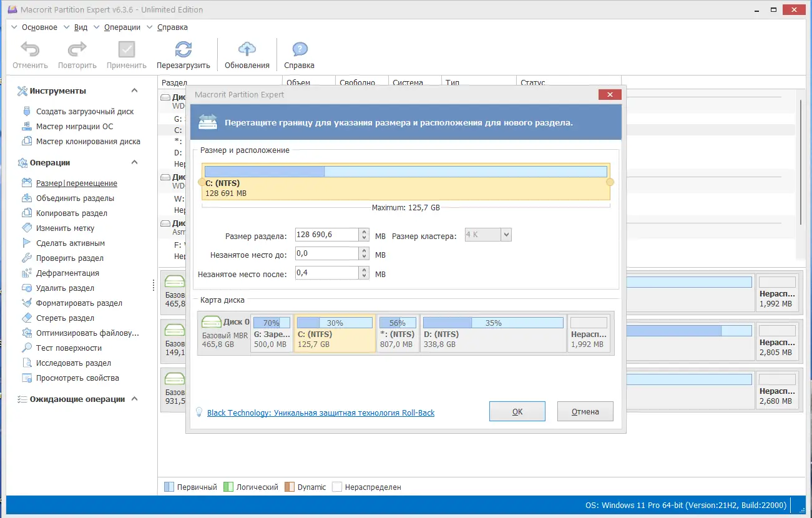Select Объединить разделы operation
The image size is (812, 518).
coord(75,198)
